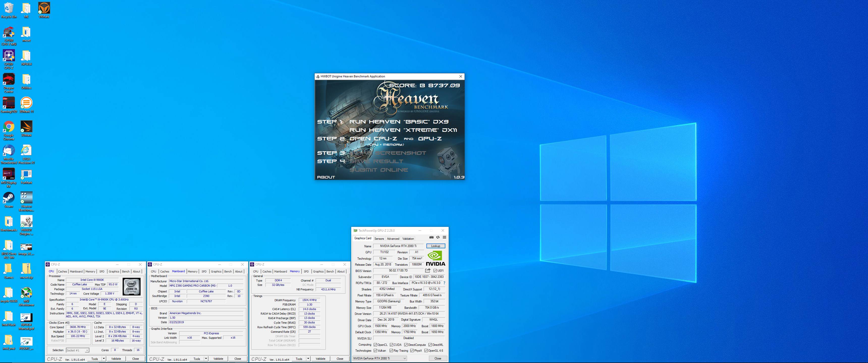Toggle the UEFI checkbox in GPU-Z
Viewport: 868px width, 363px height.
(x=435, y=271)
